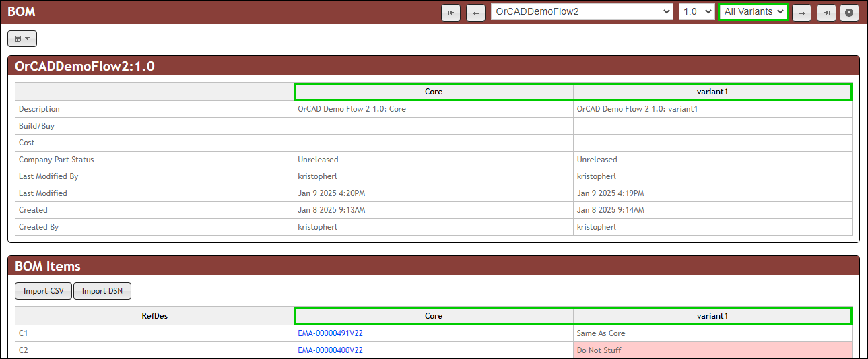Select variant1 column header in BOM Items
The height and width of the screenshot is (359, 868).
[x=712, y=316]
